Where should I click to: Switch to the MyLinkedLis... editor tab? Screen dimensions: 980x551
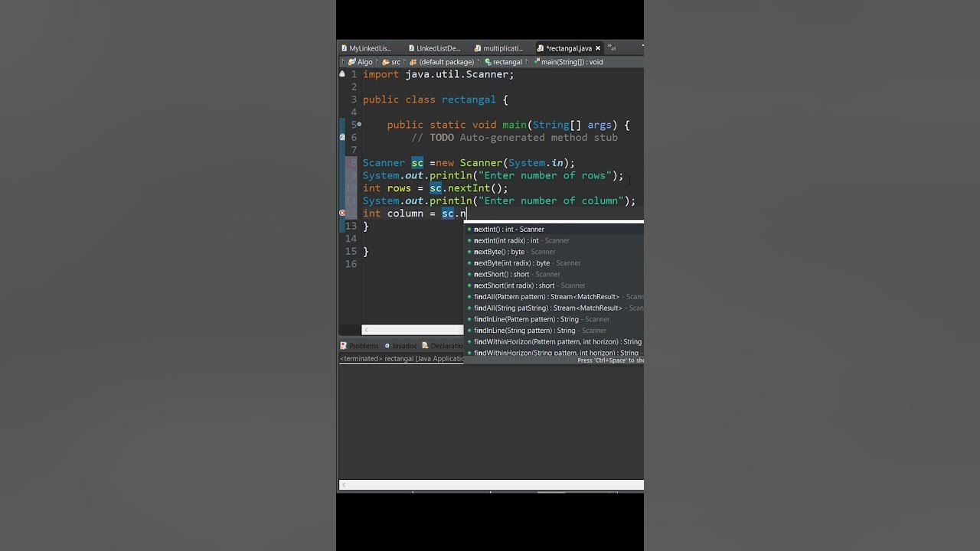pos(366,48)
